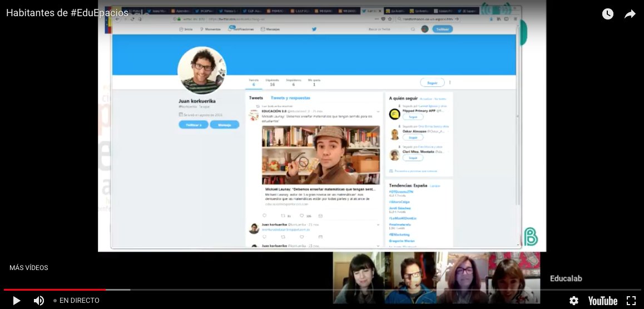Open the Share arrow icon
Screen dimensions: 644x309
(x=630, y=14)
